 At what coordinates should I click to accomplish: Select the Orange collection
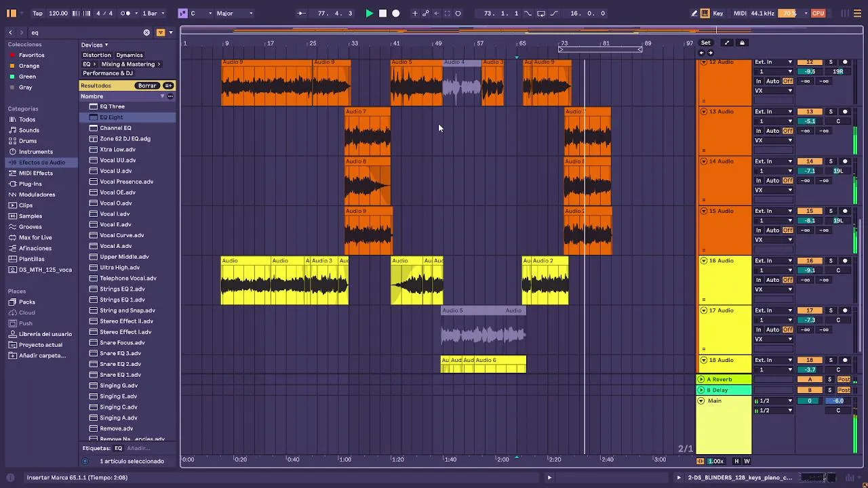tap(29, 66)
